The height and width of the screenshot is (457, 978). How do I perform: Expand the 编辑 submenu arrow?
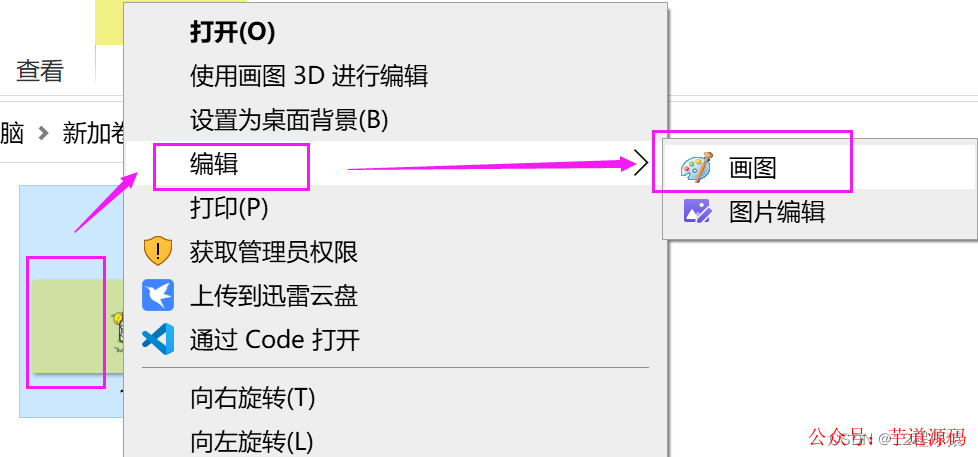[642, 165]
